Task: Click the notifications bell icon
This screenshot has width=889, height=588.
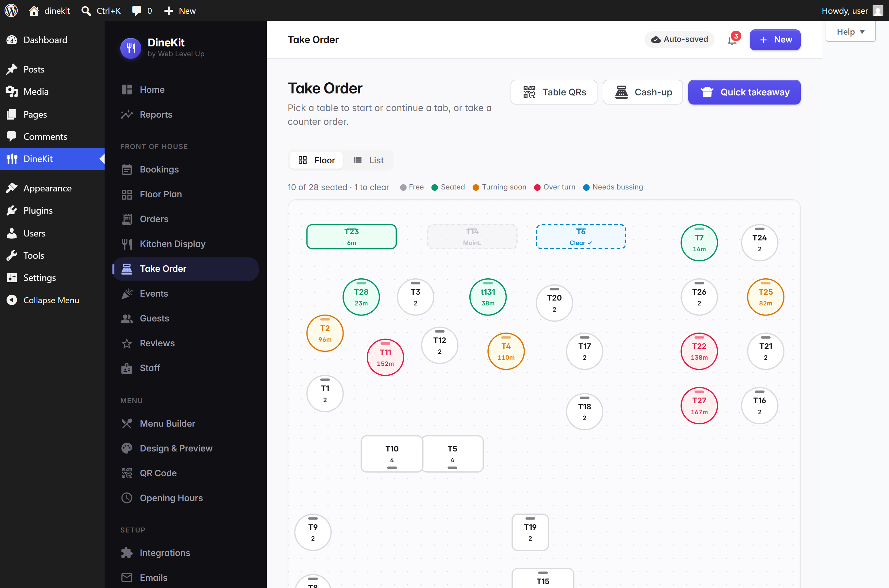Action: (732, 40)
